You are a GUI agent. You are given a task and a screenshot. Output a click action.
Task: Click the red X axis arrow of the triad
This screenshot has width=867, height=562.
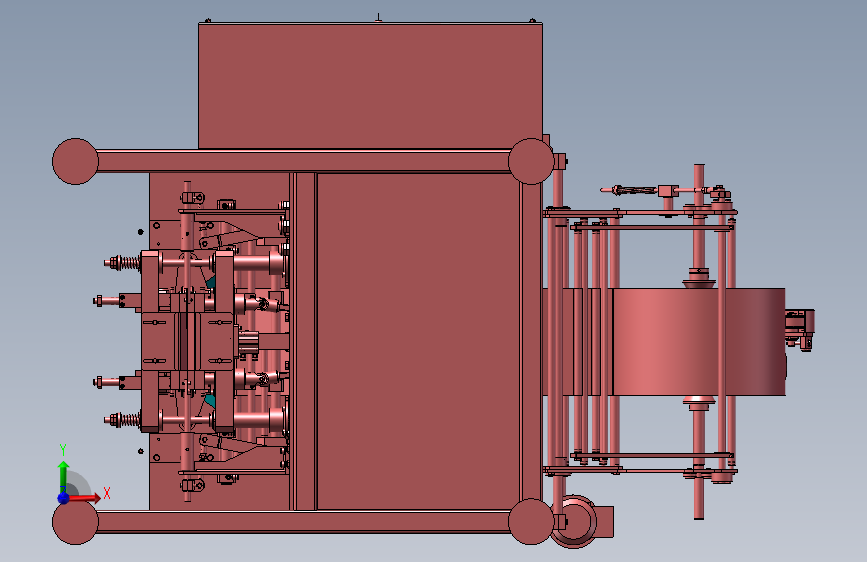click(x=85, y=498)
